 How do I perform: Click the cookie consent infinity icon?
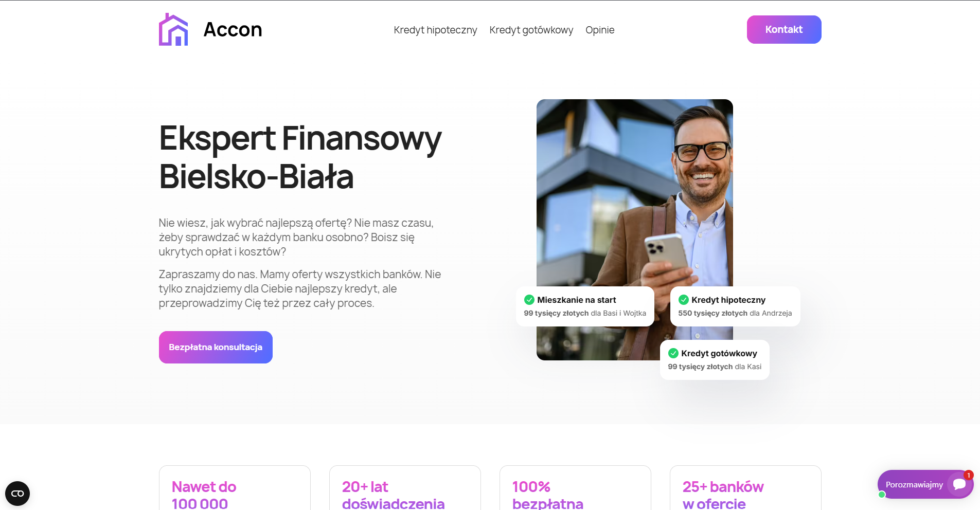coord(17,494)
